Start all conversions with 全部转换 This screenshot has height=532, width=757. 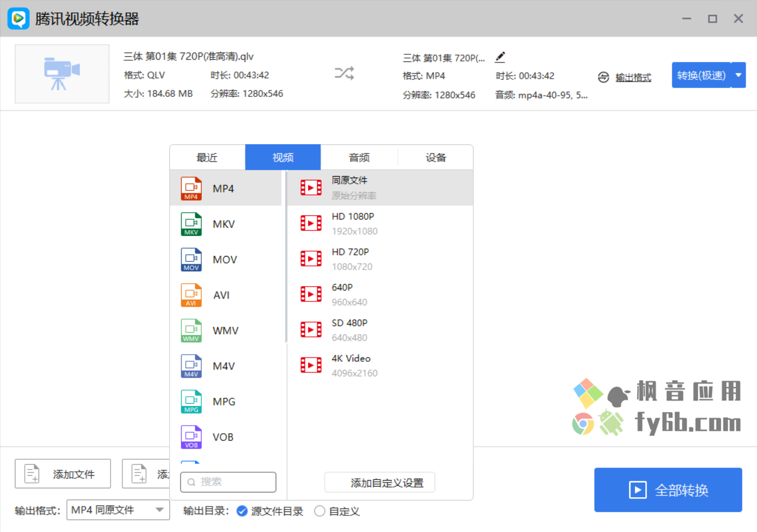(x=668, y=490)
